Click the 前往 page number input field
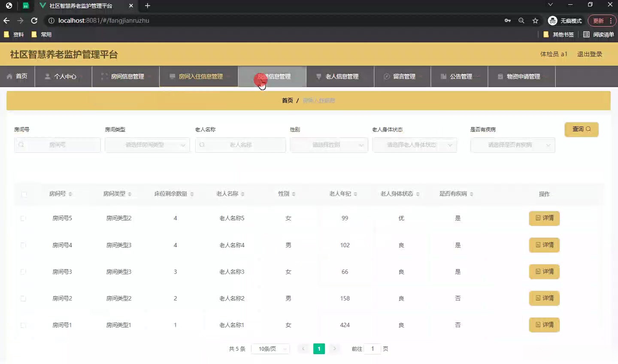This screenshot has height=364, width=618. tap(373, 349)
